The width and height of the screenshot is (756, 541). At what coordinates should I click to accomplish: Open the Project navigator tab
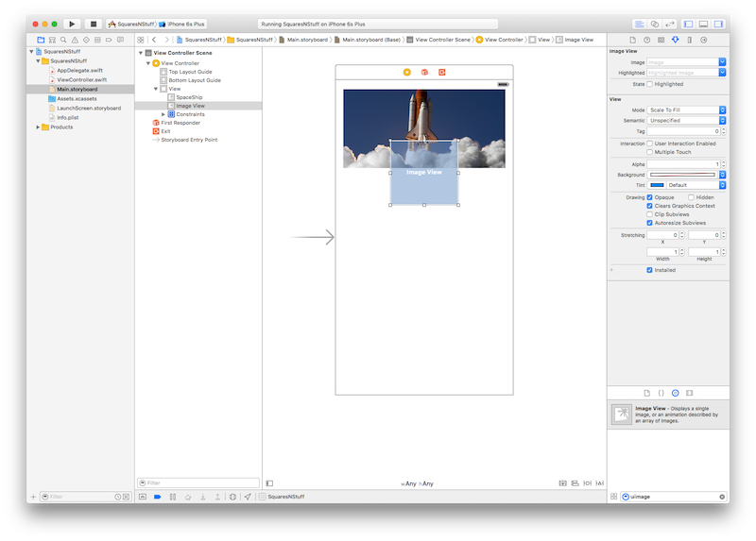coord(41,40)
